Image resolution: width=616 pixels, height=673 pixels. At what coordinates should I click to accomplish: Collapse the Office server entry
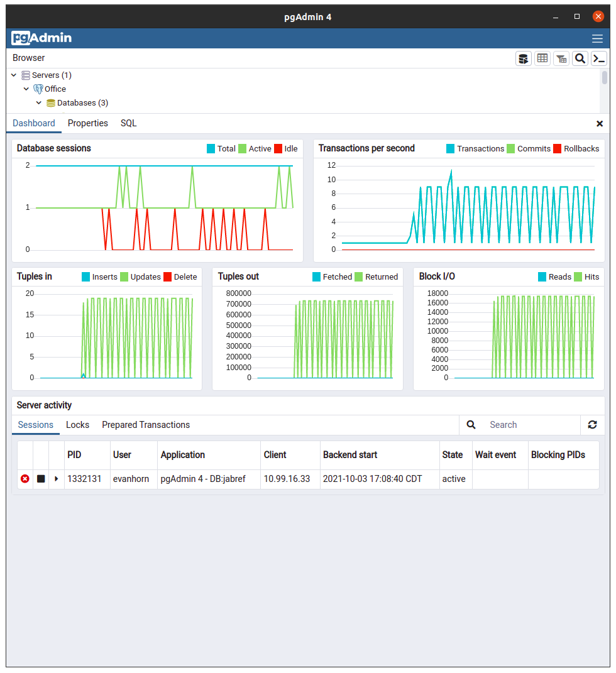click(26, 89)
